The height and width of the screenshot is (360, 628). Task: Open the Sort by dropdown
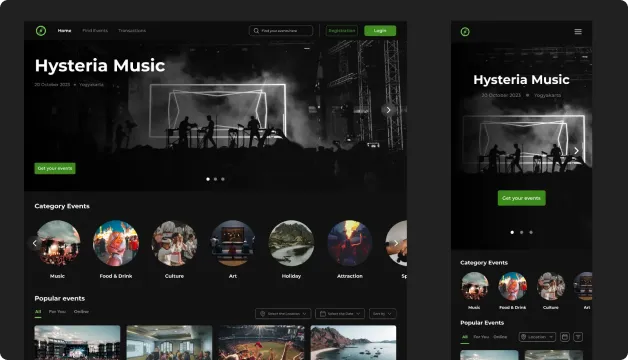[x=382, y=314]
